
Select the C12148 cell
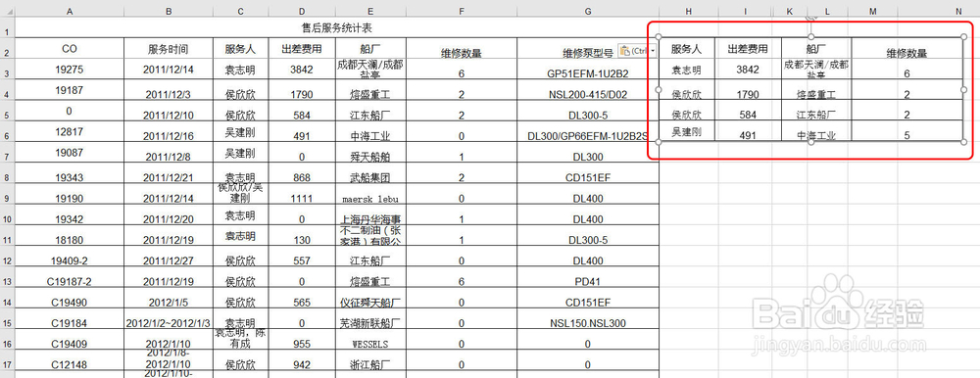tap(70, 360)
